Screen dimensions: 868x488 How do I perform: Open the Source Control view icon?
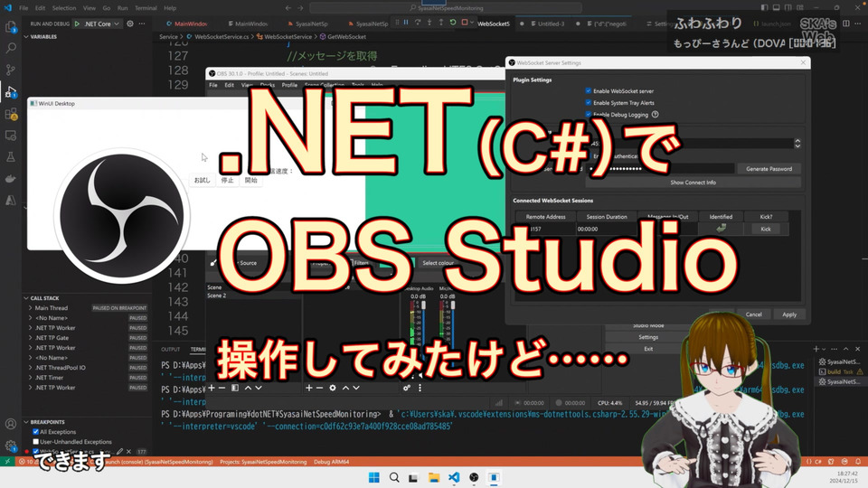point(11,70)
